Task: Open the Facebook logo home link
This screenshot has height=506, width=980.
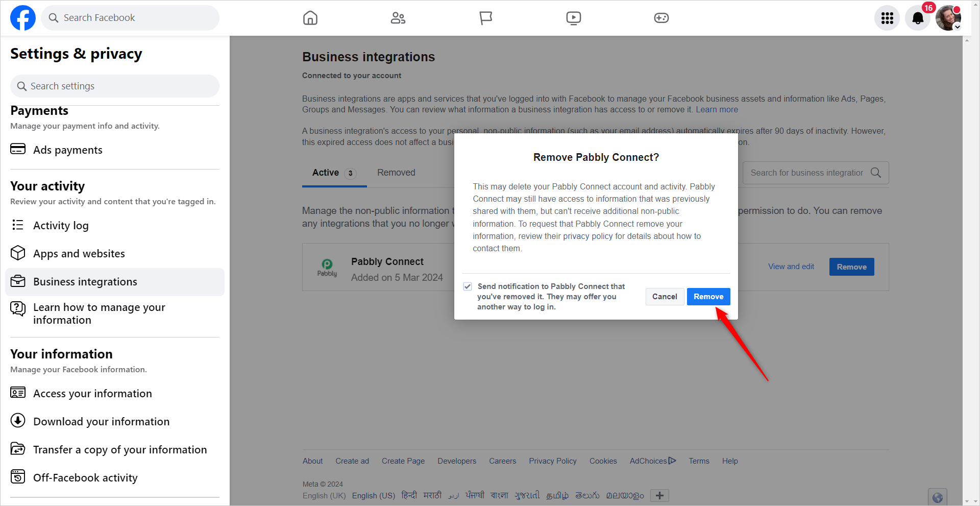Action: click(23, 18)
